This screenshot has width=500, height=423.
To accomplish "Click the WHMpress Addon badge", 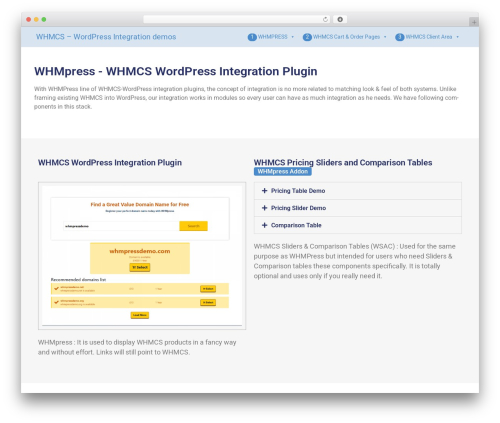I will click(283, 171).
